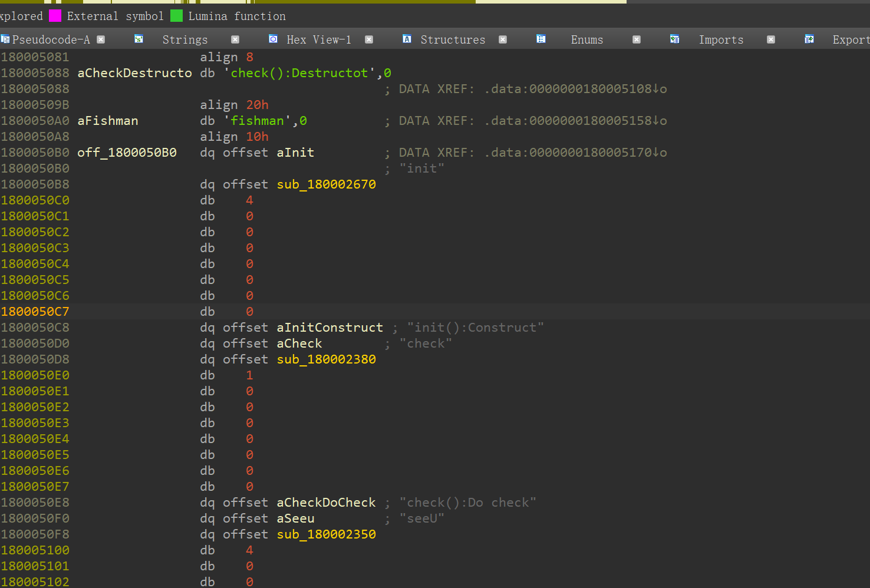Image resolution: width=870 pixels, height=588 pixels.
Task: Open the Imports tab
Action: pyautogui.click(x=720, y=39)
